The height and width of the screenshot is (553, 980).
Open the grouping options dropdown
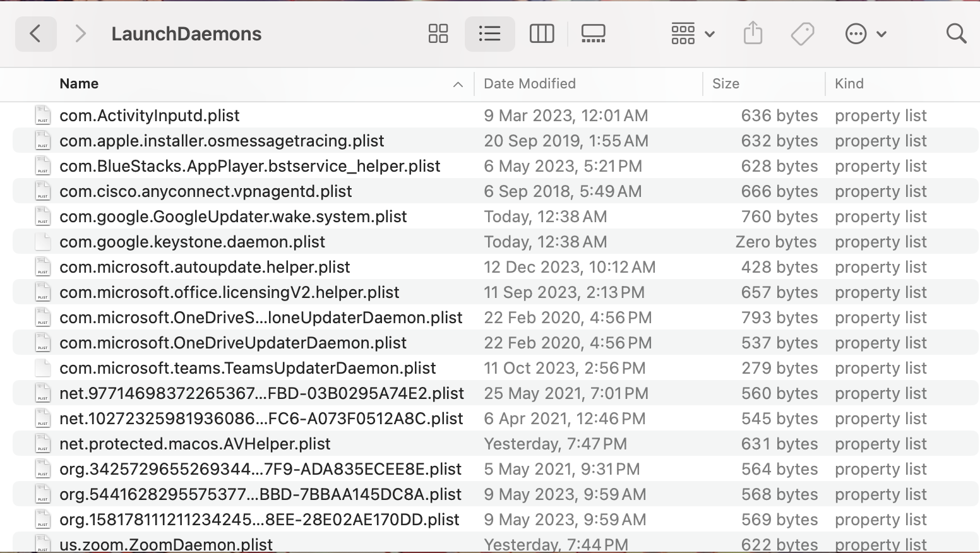click(691, 33)
